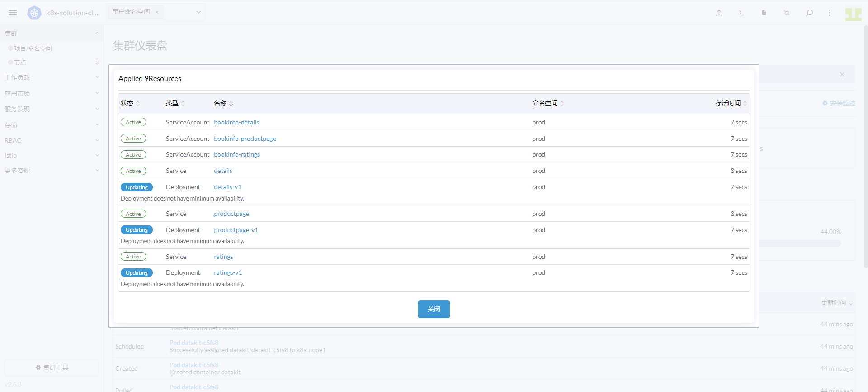Go to 项目/命名空间 in sidebar

[33, 48]
